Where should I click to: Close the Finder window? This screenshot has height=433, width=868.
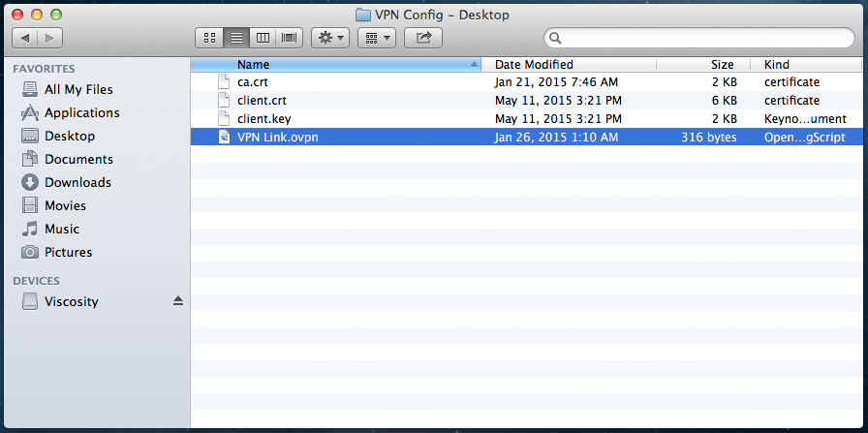tap(17, 15)
